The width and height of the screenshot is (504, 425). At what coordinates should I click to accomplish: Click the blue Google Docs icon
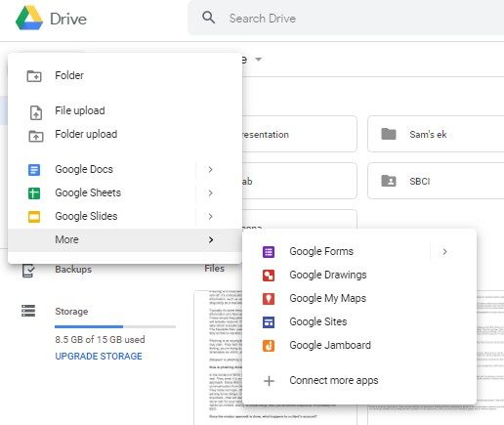pyautogui.click(x=34, y=170)
